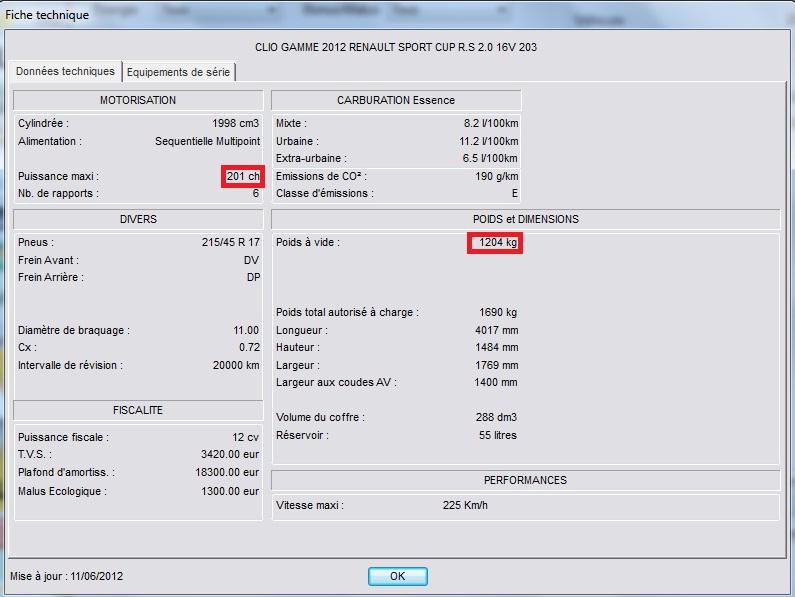795x597 pixels.
Task: Click the Cylindrée label
Action: coord(43,123)
